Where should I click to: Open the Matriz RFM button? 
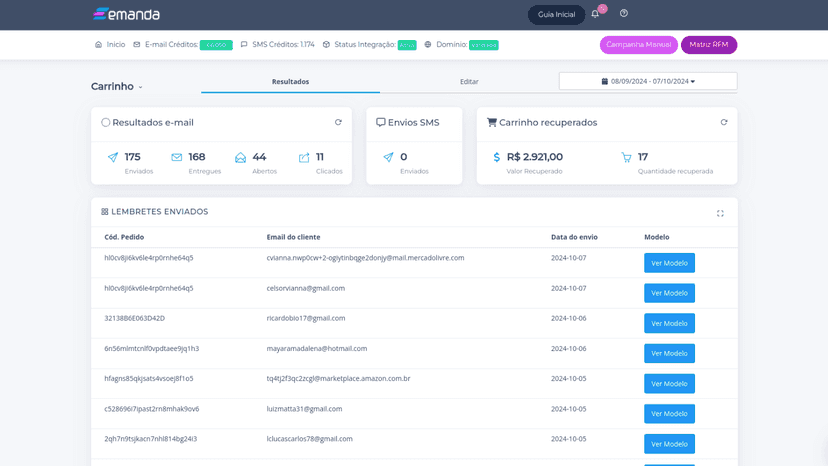709,45
